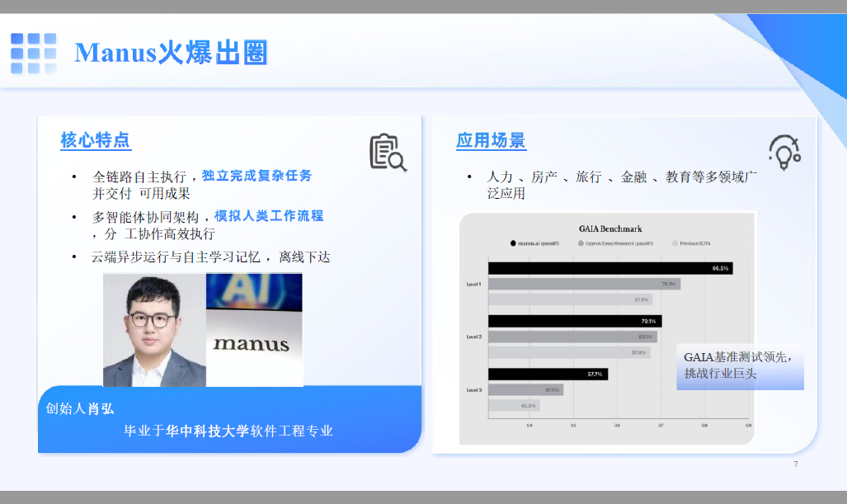Click the document search icon in 核心特点 card

click(x=388, y=153)
